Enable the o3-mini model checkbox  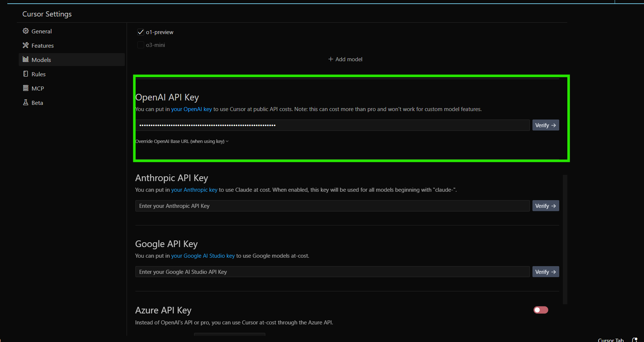tap(141, 45)
